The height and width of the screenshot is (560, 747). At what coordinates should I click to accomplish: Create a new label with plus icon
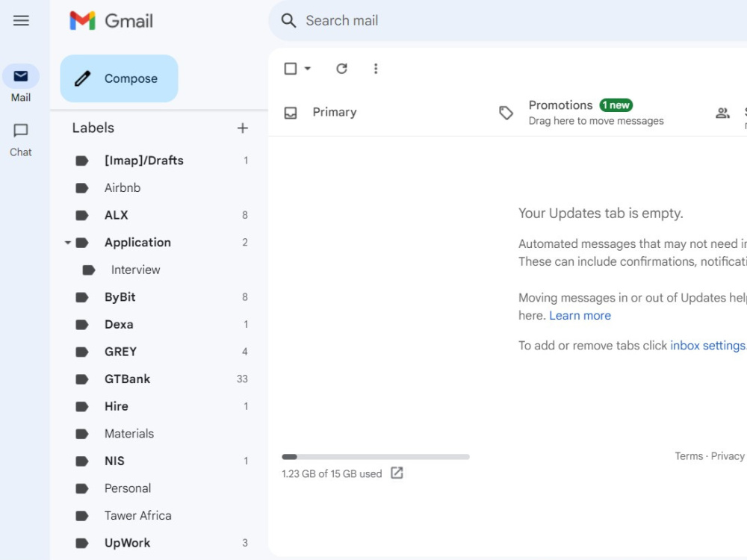[x=243, y=128]
